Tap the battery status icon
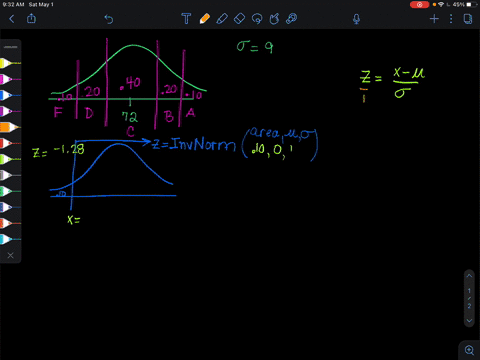This screenshot has width=480, height=360. [x=471, y=5]
